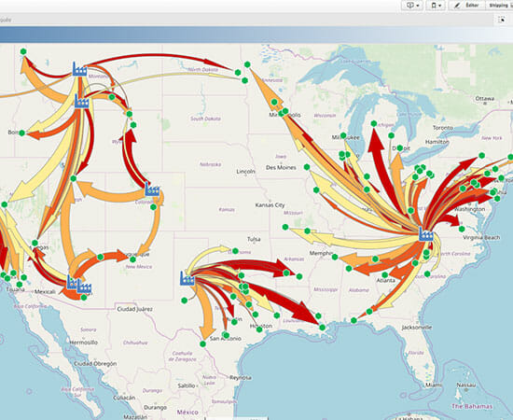Open the Shipping sheet selector
Image resolution: width=513 pixels, height=420 pixels.
(500, 6)
